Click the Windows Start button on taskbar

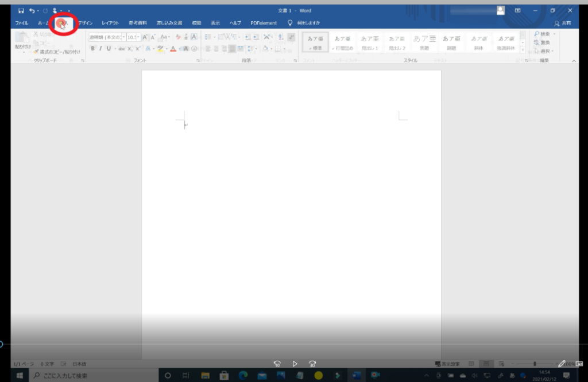tap(19, 376)
